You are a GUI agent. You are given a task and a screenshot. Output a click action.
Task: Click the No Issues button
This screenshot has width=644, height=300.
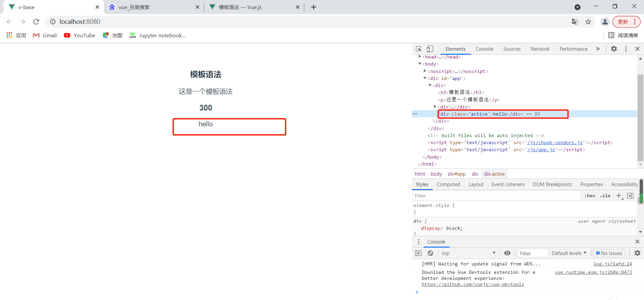(x=609, y=253)
